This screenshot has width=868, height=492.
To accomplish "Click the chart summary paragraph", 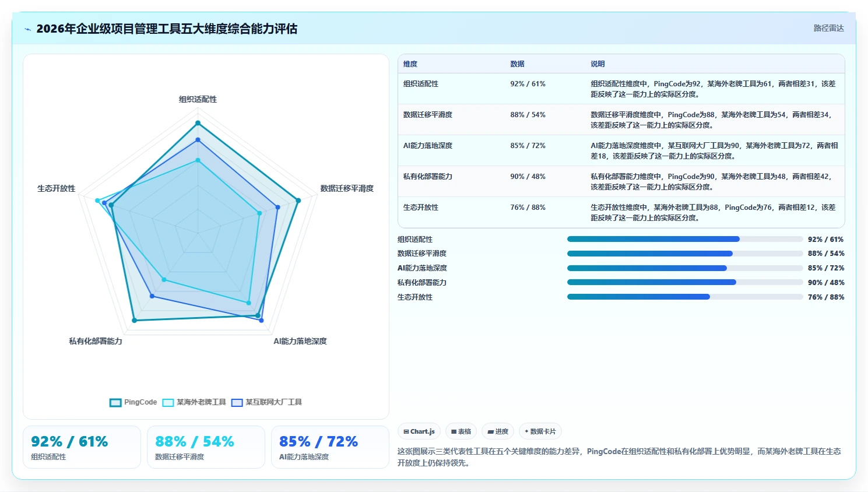I will click(620, 457).
